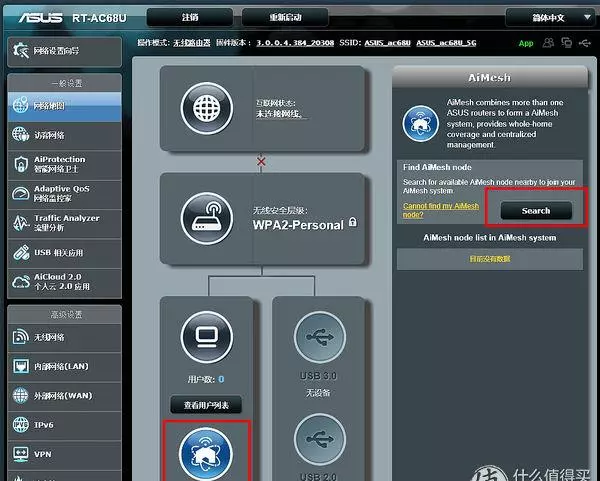
Task: Open Adaptive QoS gauge icon
Action: point(20,194)
